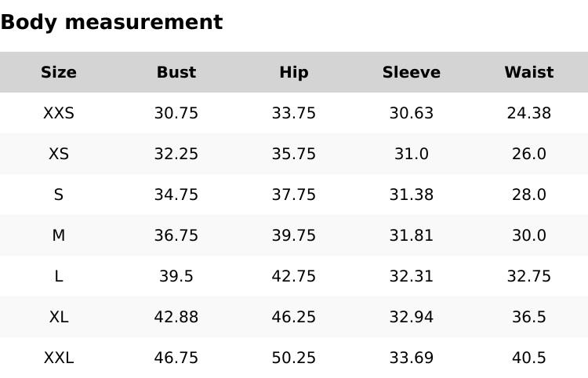Select the XS size row label
Screen dimensions: 588x378
pos(59,154)
